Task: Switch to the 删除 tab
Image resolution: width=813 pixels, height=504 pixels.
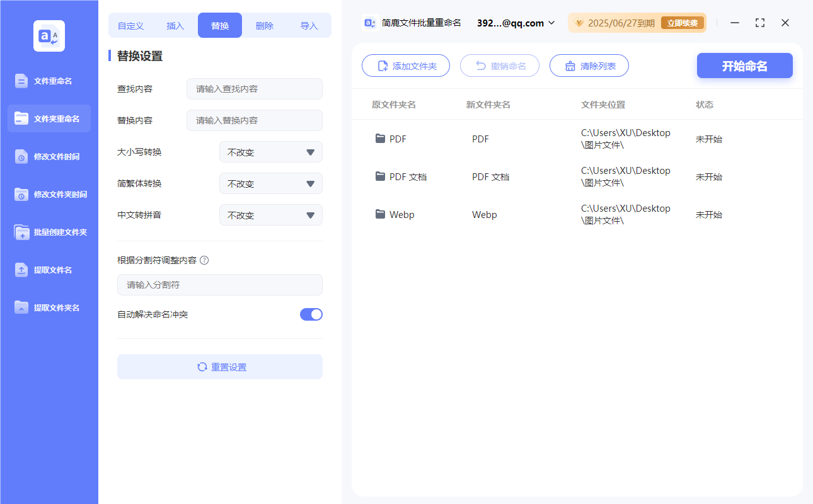Action: tap(265, 25)
